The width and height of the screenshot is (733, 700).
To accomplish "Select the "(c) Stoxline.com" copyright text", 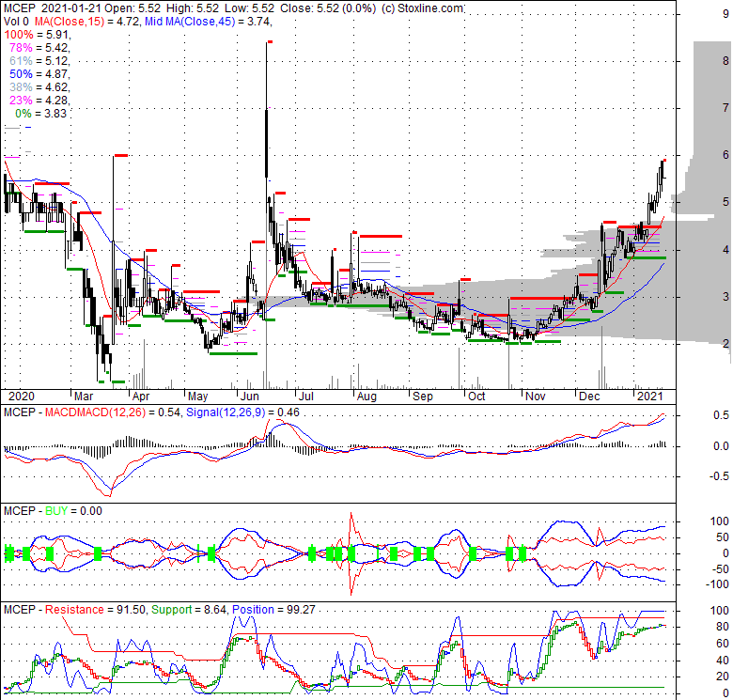I will (x=422, y=8).
